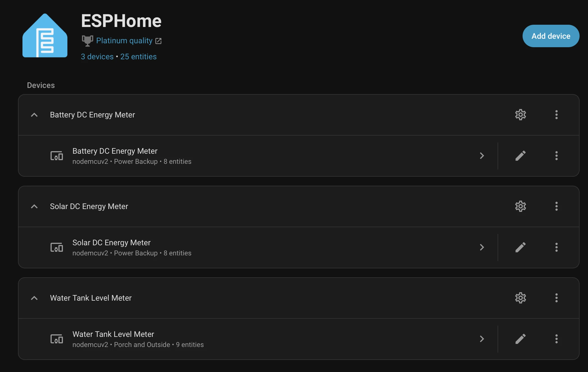Click the ESPHome integration logo
Image resolution: width=588 pixels, height=372 pixels.
45,35
